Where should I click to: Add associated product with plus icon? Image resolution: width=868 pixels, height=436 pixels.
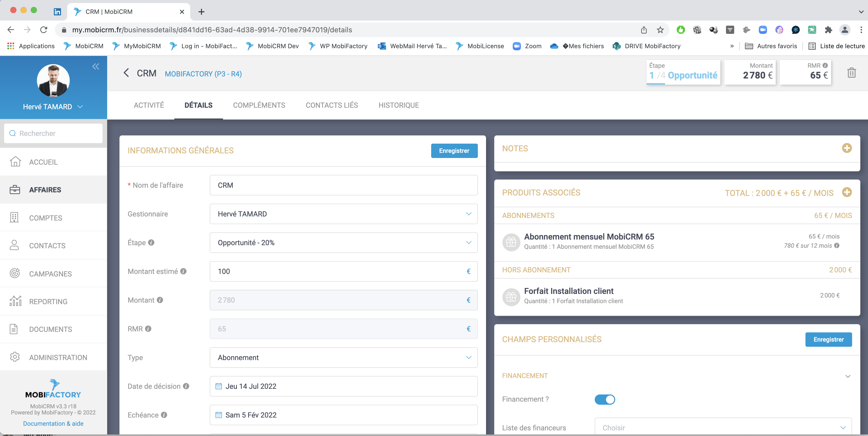tap(846, 192)
